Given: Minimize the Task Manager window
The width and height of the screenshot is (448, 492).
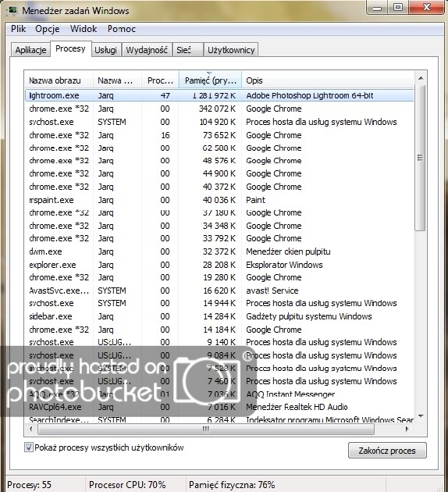Looking at the screenshot, I should click(x=377, y=8).
